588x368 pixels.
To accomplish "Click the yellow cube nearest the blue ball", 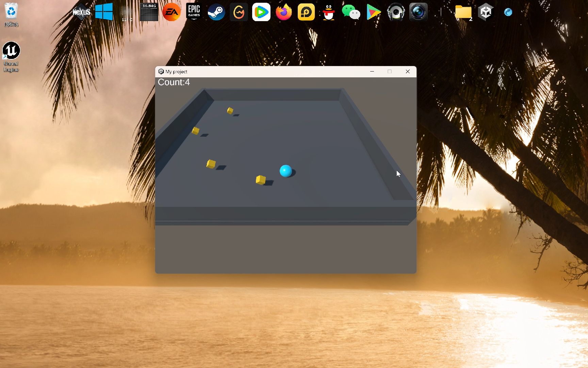I will 261,180.
